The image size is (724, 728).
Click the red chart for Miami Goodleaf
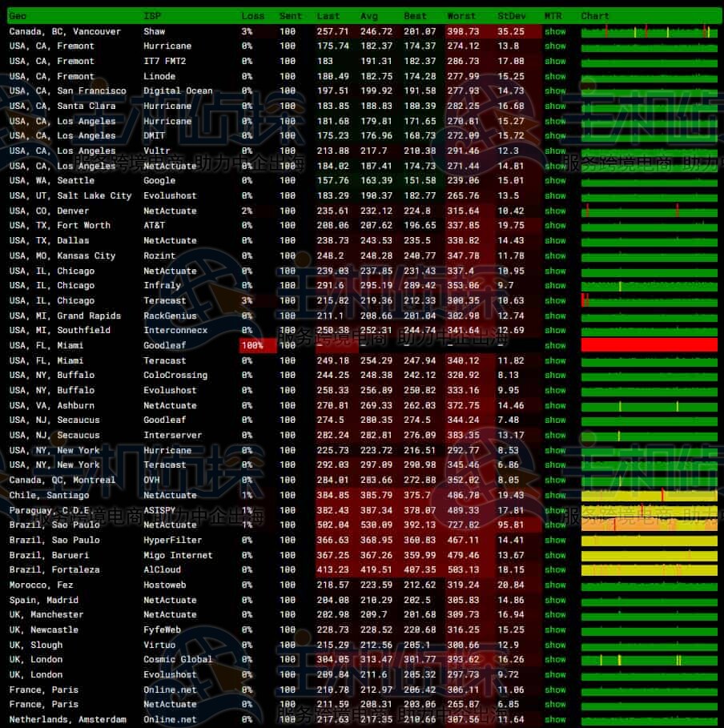(650, 345)
